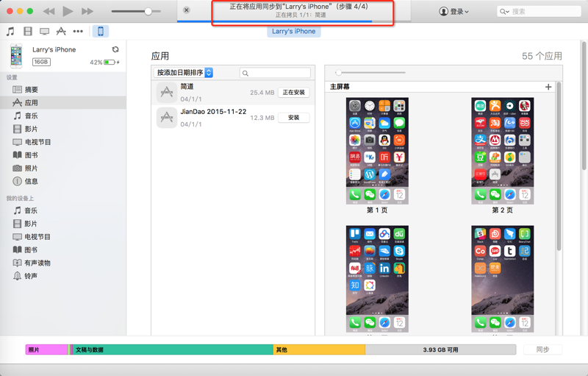Click the 25.4 MB size of 简道
Screen dimensions: 588x376
coord(262,92)
